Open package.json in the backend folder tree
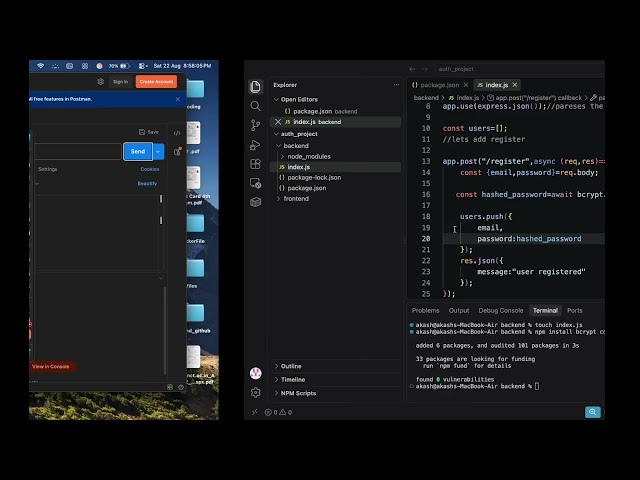Image resolution: width=640 pixels, height=480 pixels. tap(336, 188)
